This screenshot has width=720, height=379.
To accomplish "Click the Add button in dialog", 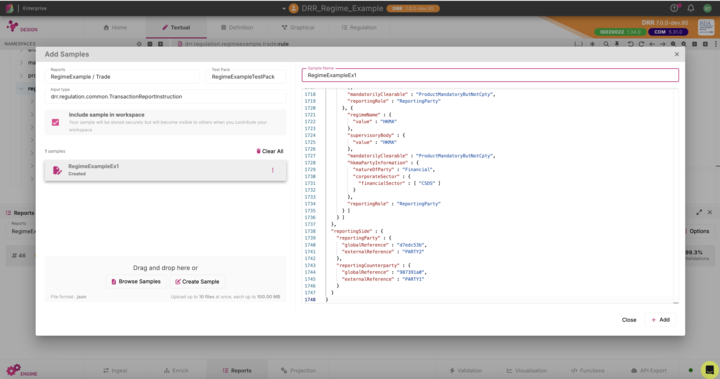I will tap(660, 320).
